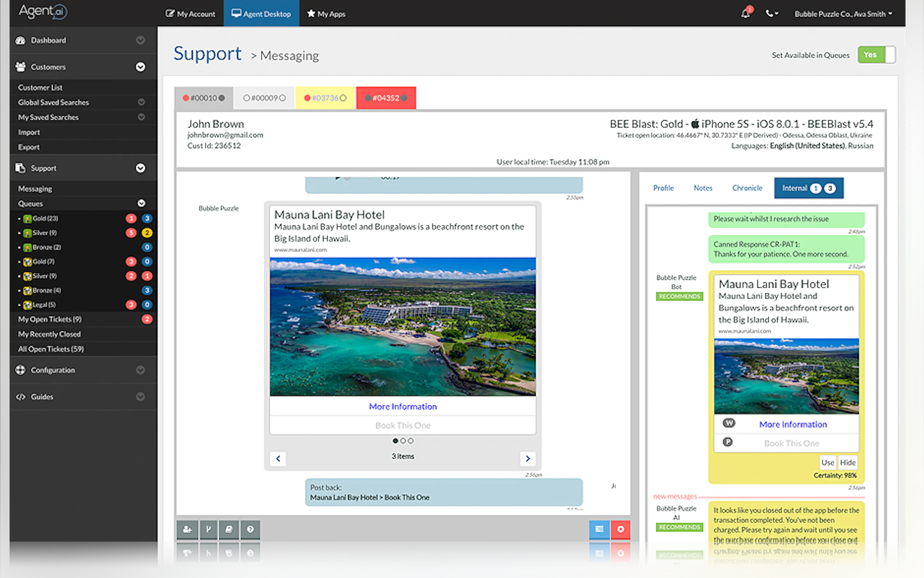This screenshot has width=924, height=578.
Task: Click the phone icon in top bar
Action: [x=770, y=14]
